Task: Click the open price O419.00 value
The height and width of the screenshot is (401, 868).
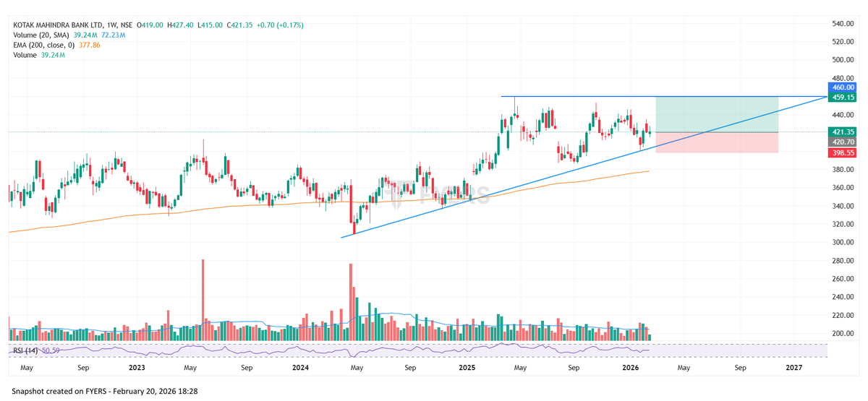Action: coord(149,25)
